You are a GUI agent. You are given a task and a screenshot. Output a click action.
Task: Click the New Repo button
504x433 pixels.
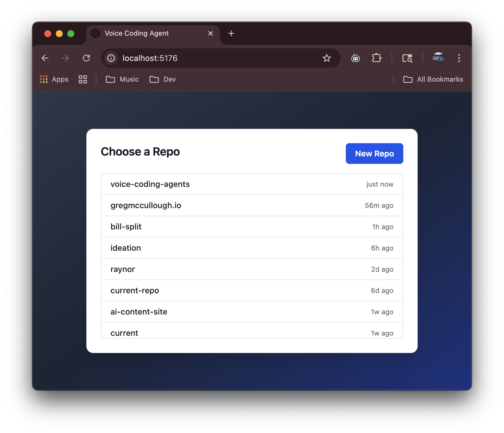click(374, 154)
